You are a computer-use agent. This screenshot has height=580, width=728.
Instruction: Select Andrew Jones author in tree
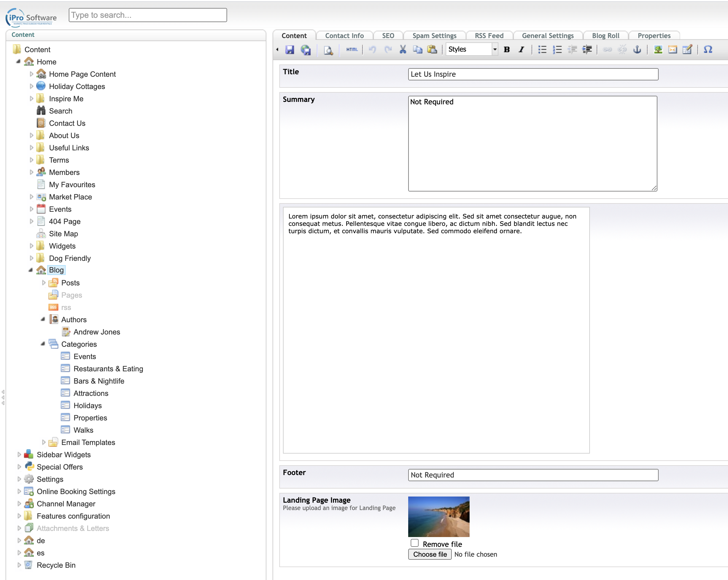click(x=97, y=332)
